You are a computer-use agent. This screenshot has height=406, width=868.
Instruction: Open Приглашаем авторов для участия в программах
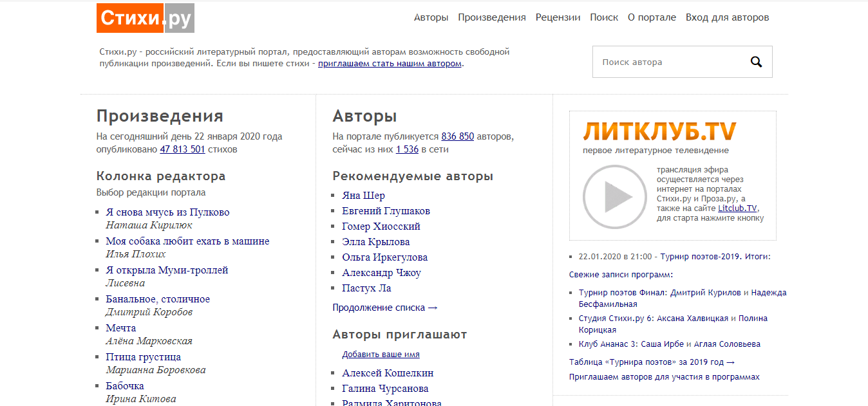click(664, 377)
